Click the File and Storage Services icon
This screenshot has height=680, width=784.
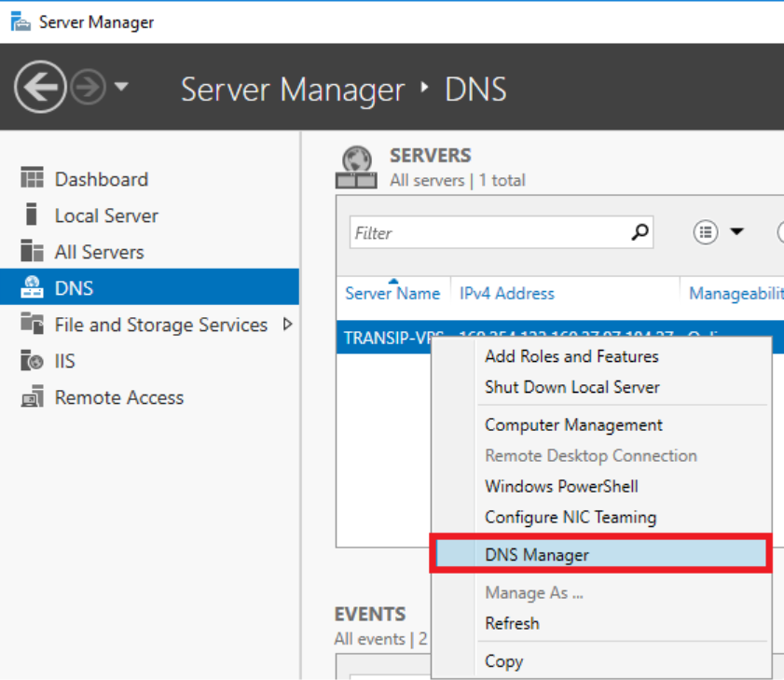point(33,325)
